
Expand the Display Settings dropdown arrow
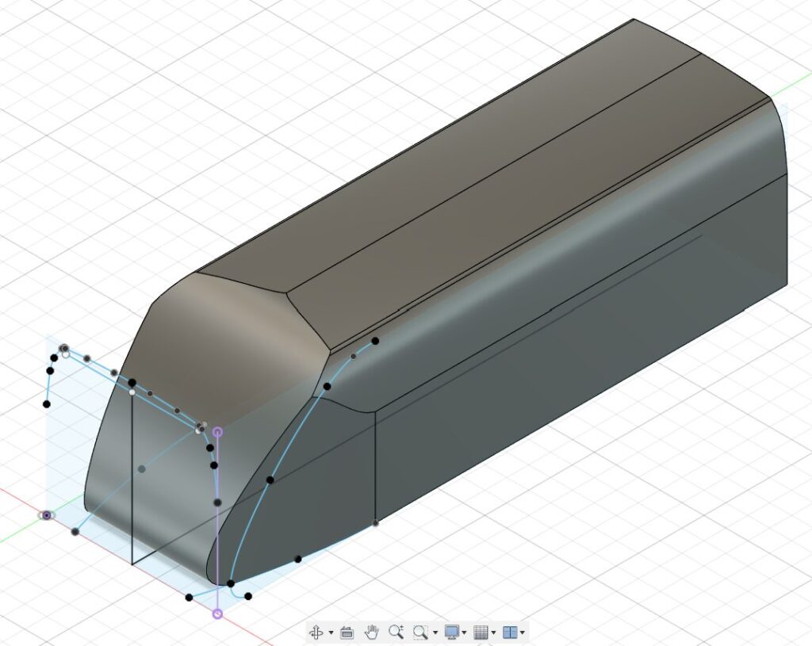click(x=464, y=633)
